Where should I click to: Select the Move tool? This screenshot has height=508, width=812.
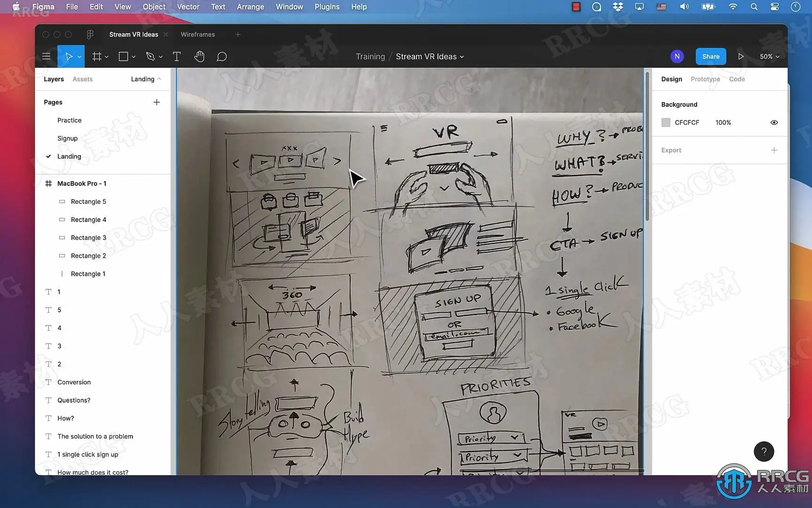pyautogui.click(x=69, y=56)
